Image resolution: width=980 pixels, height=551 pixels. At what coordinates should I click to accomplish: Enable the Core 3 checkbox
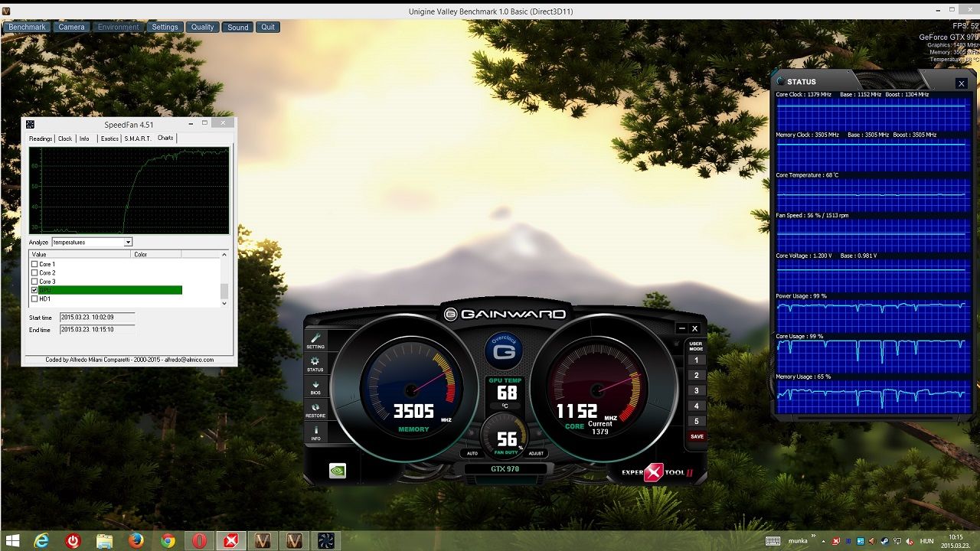tap(34, 282)
